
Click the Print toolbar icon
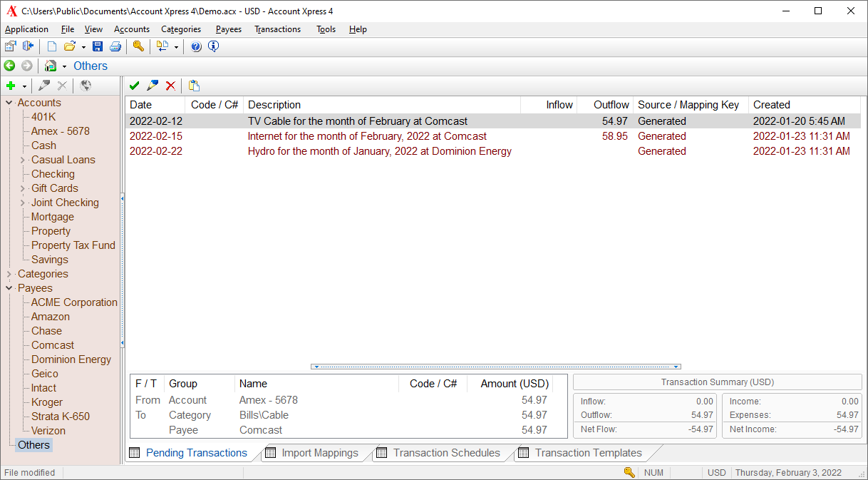tap(115, 46)
